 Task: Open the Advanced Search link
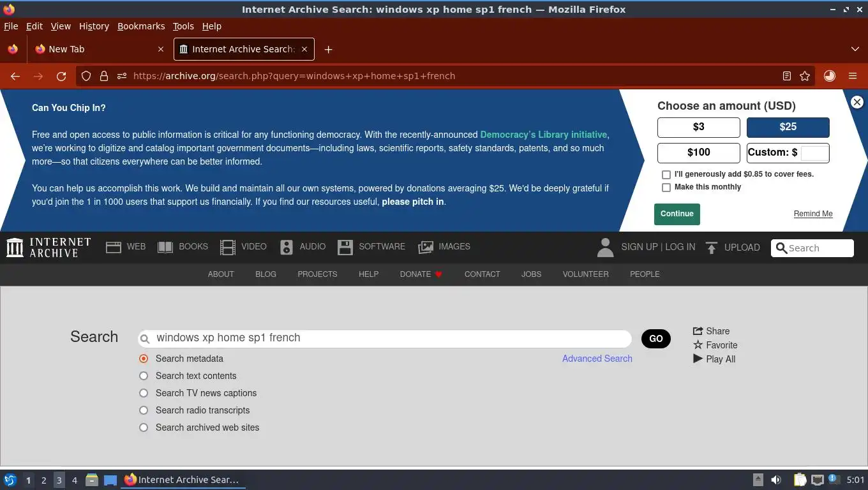point(597,359)
